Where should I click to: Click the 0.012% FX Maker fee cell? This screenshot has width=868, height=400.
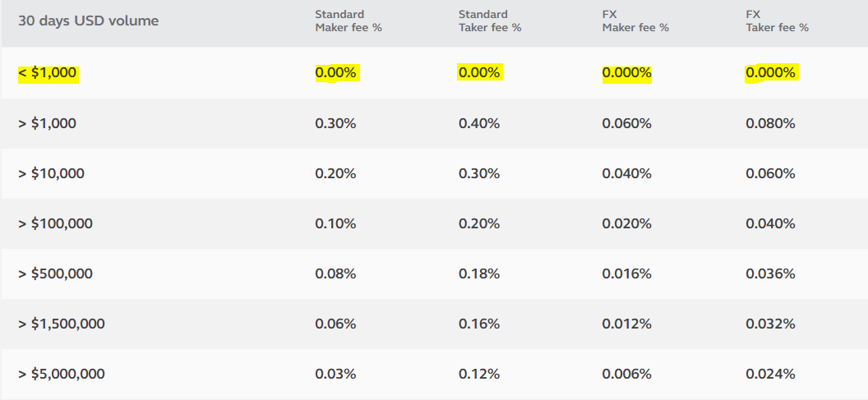(x=626, y=324)
